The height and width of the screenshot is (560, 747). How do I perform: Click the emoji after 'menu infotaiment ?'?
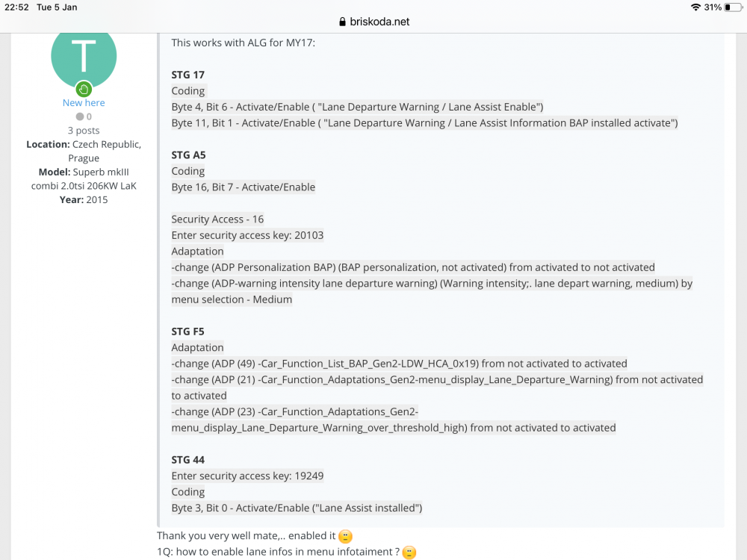pyautogui.click(x=409, y=552)
